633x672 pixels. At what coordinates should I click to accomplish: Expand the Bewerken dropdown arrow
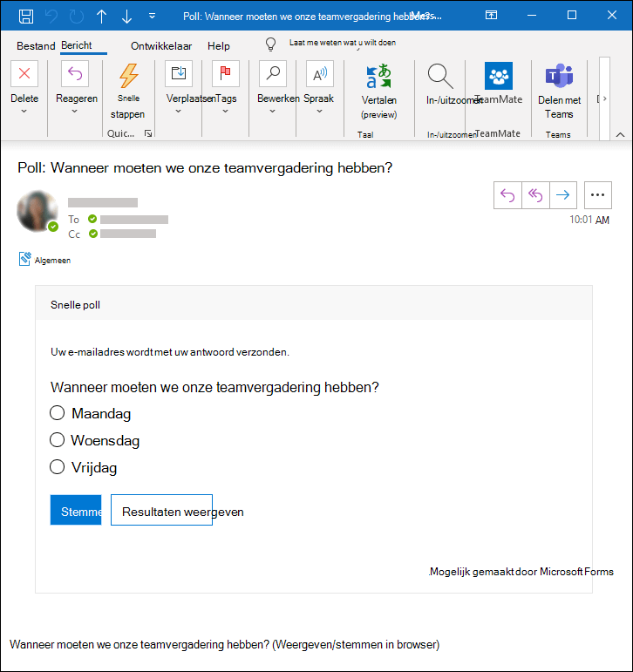click(272, 112)
